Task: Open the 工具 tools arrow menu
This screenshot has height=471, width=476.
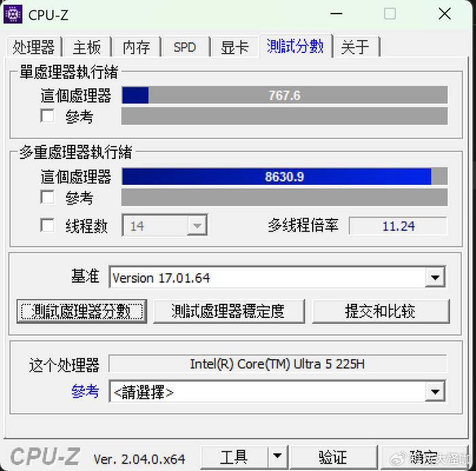Action: pyautogui.click(x=277, y=457)
